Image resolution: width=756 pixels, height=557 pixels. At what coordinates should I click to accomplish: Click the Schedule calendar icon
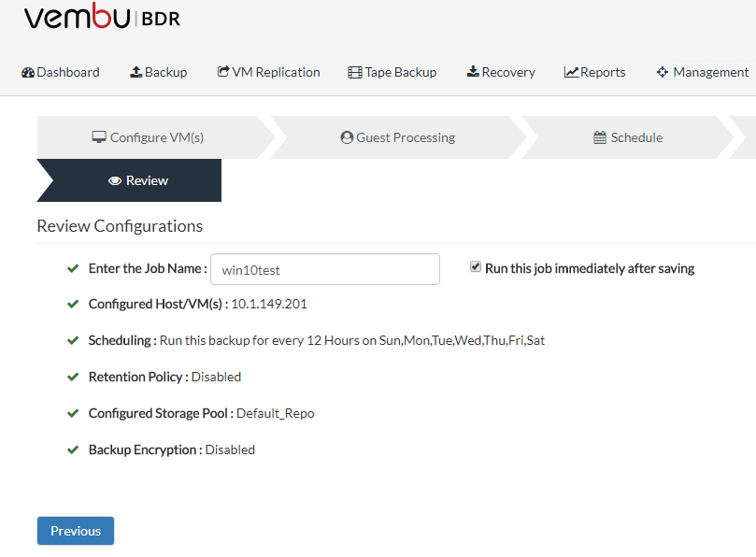click(x=600, y=137)
